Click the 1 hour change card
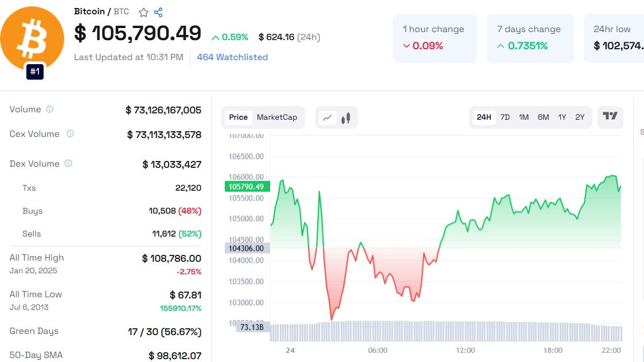The height and width of the screenshot is (362, 644). coord(435,38)
